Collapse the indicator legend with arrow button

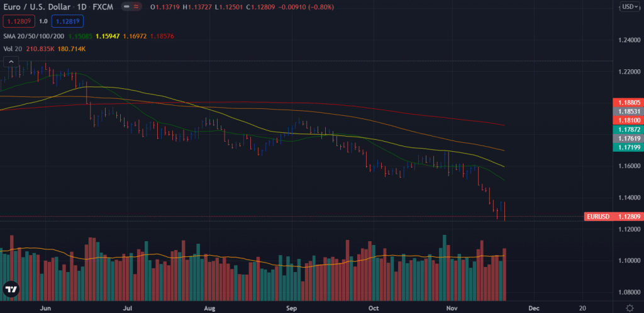tap(11, 62)
